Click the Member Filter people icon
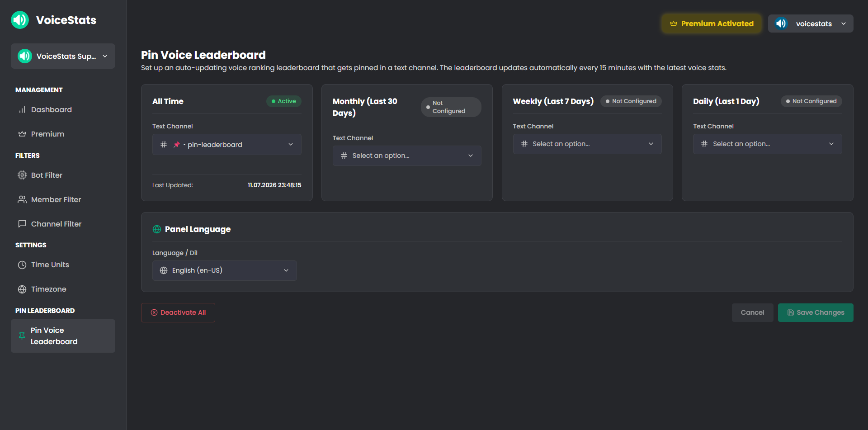 click(22, 200)
